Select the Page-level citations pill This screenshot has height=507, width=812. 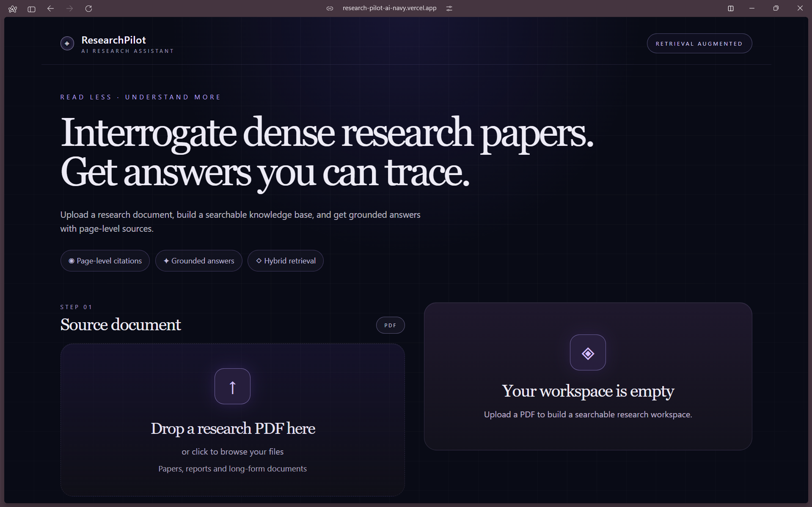click(105, 261)
